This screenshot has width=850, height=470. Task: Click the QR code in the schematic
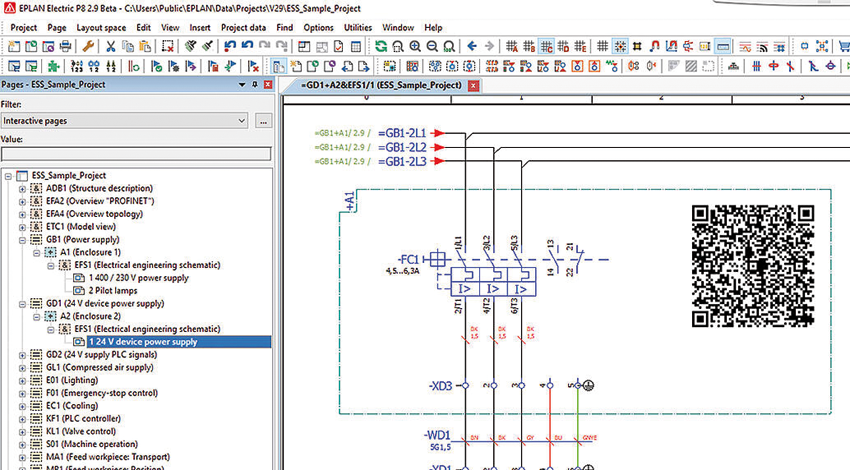(753, 266)
